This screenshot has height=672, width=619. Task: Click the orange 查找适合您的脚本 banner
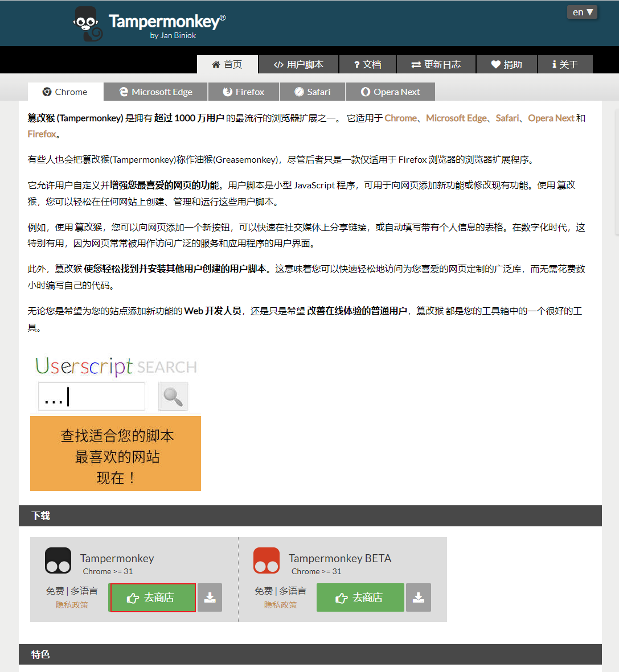pos(116,454)
